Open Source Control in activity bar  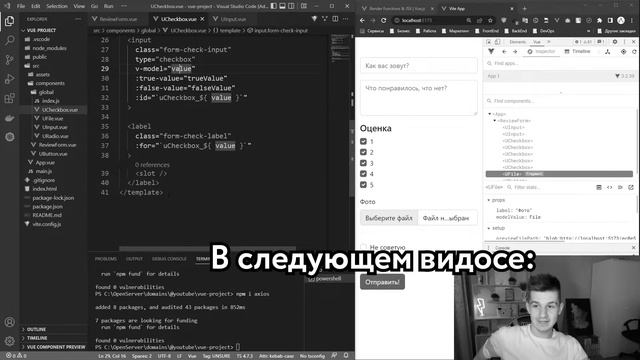click(x=9, y=60)
